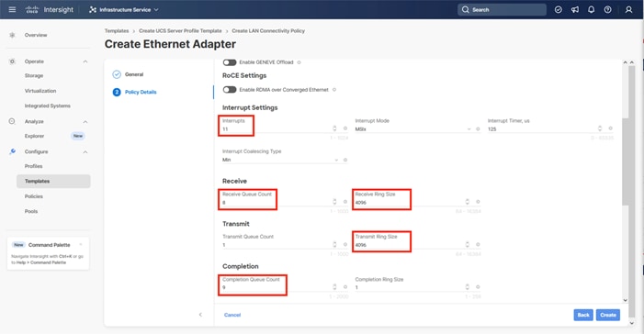
Task: Click the info icon beside Interrupts field
Action: (x=345, y=128)
